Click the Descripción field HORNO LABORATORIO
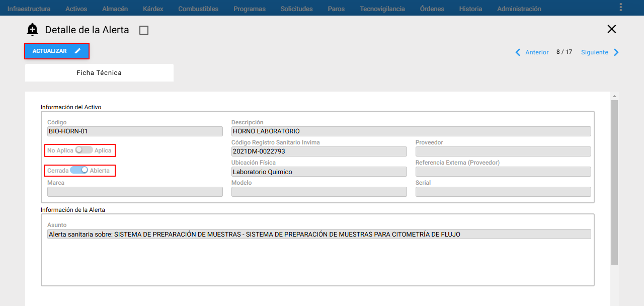 coord(411,131)
